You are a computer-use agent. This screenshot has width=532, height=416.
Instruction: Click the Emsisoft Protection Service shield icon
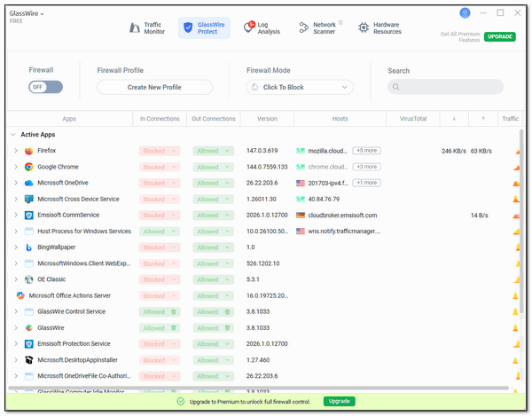29,344
